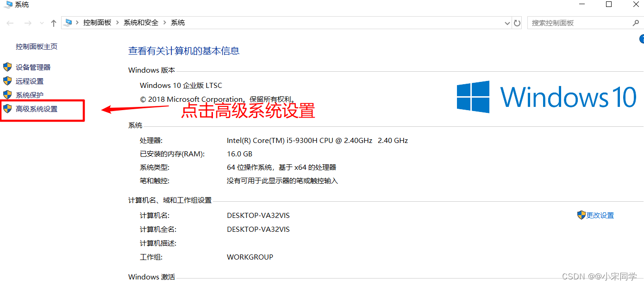Click the system icon in the title bar

(8, 5)
